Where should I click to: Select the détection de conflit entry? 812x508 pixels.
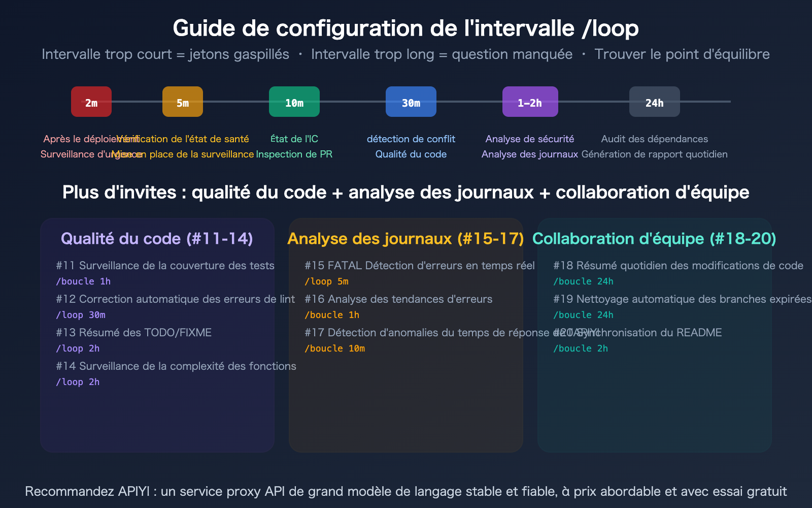411,138
